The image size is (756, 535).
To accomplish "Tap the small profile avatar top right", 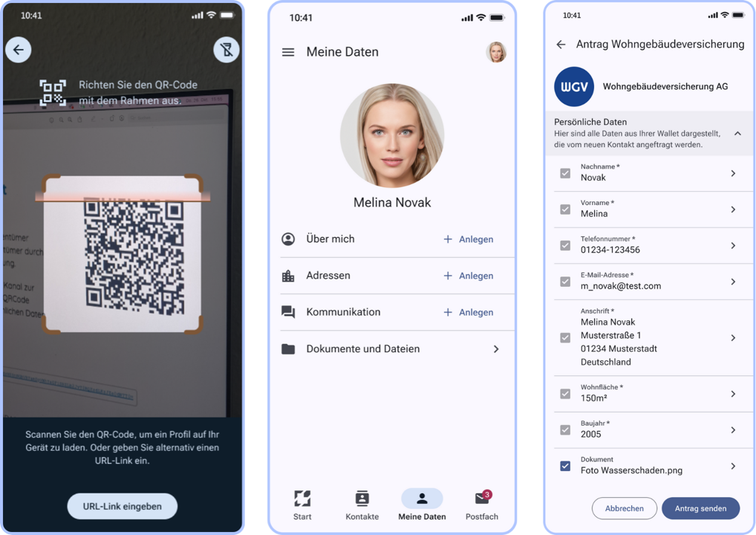I will click(x=496, y=52).
